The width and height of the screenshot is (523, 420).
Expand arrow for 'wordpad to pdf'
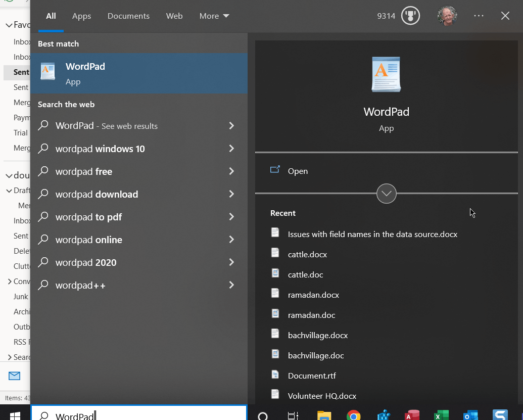231,216
